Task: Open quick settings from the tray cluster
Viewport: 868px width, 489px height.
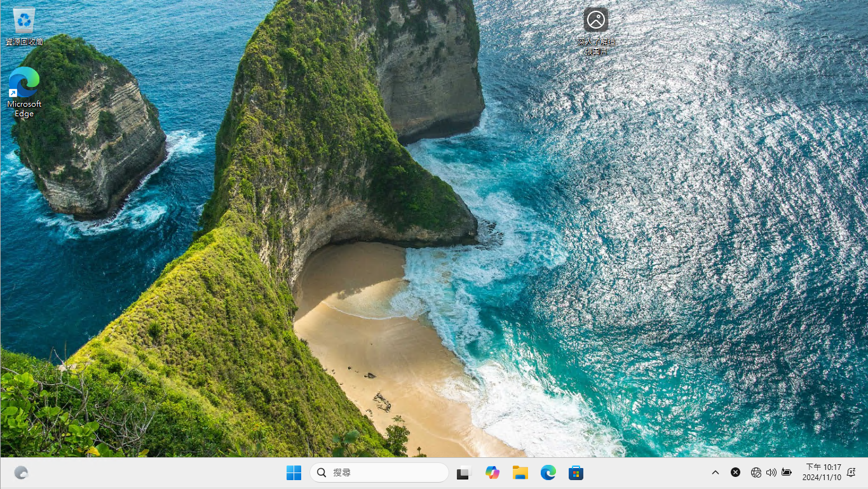Action: pyautogui.click(x=771, y=472)
